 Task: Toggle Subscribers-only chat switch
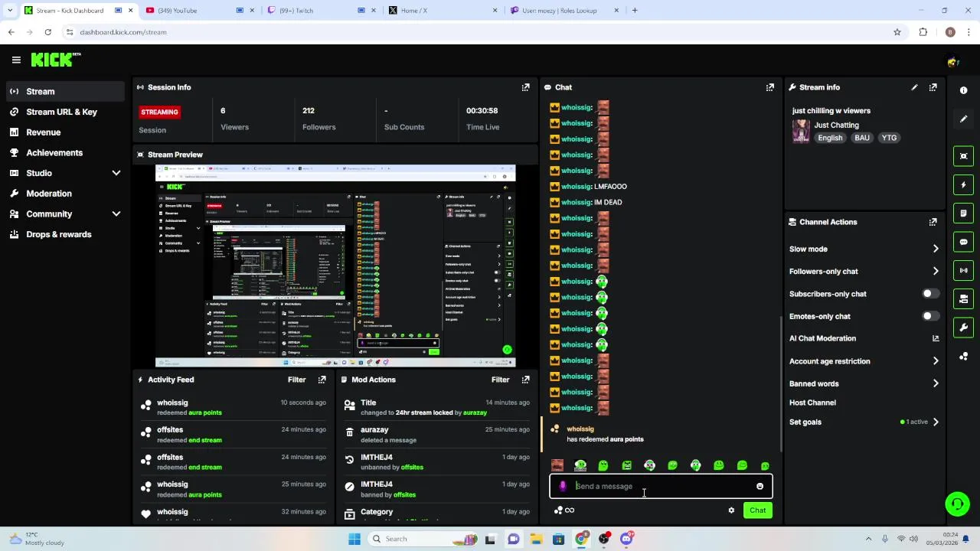point(930,294)
